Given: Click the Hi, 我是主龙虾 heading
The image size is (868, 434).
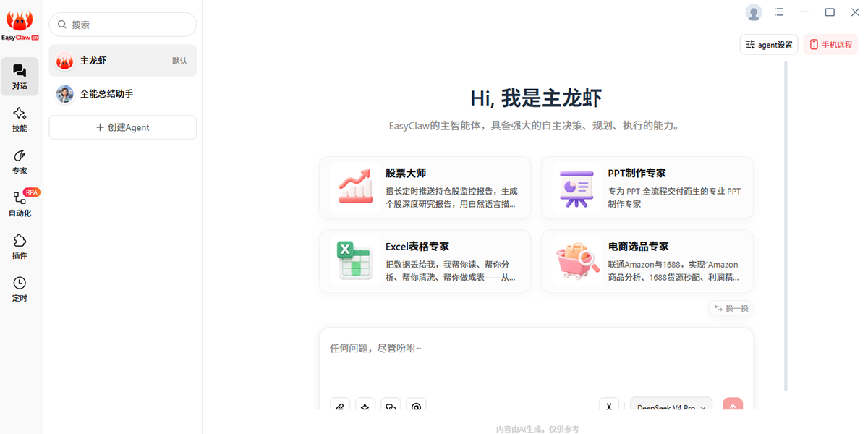Looking at the screenshot, I should tap(536, 98).
